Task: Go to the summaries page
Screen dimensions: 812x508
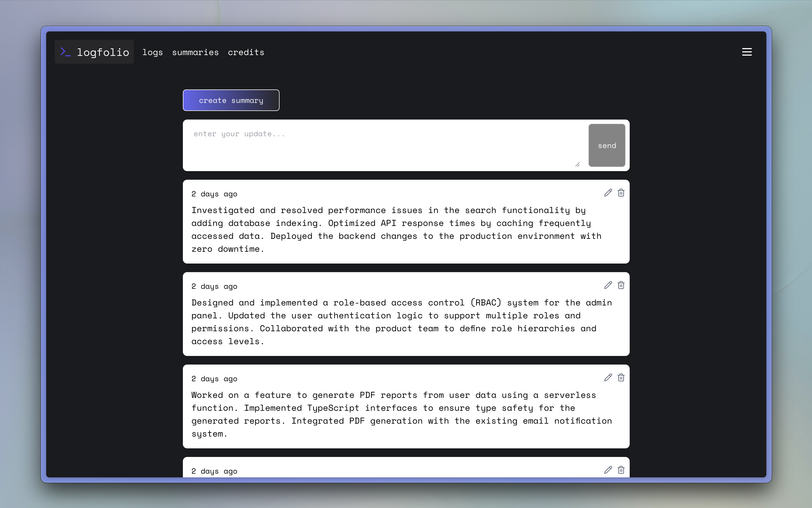Action: (x=195, y=52)
